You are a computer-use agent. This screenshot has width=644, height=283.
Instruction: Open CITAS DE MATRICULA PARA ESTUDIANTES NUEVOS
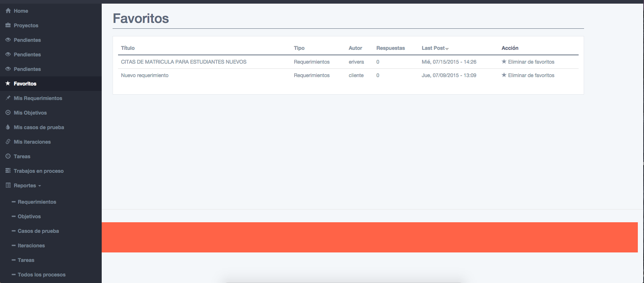(x=183, y=62)
